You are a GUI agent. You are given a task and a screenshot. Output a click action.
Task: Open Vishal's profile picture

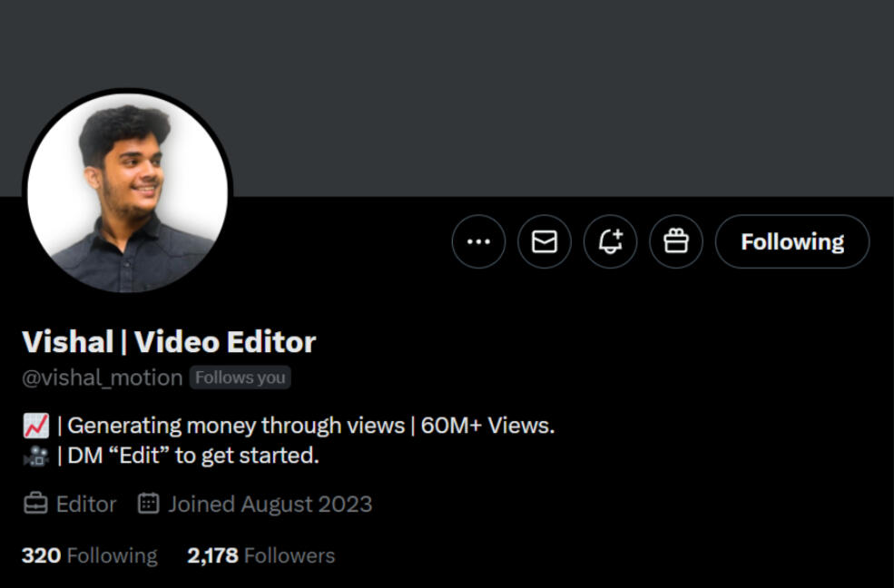[x=128, y=192]
